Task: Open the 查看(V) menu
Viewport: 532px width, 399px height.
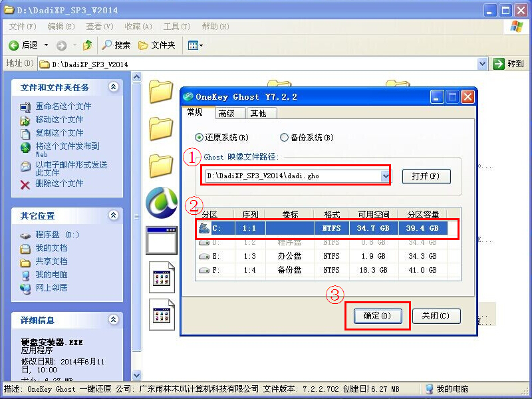Action: (x=100, y=27)
